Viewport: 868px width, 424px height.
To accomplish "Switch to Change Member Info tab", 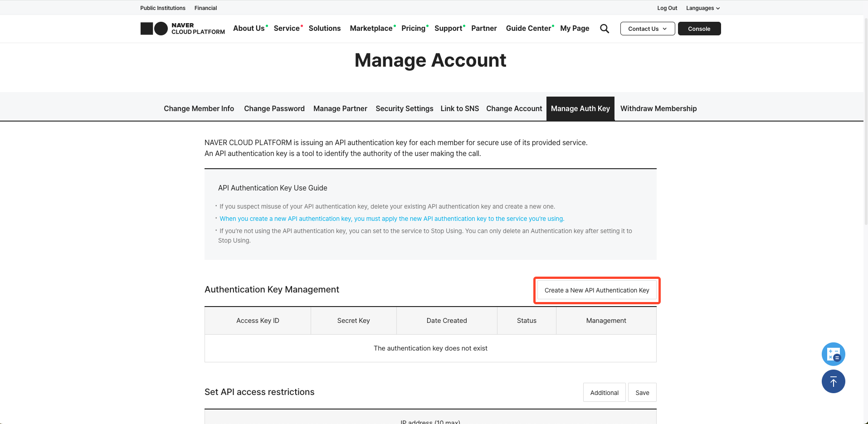I will coord(199,108).
